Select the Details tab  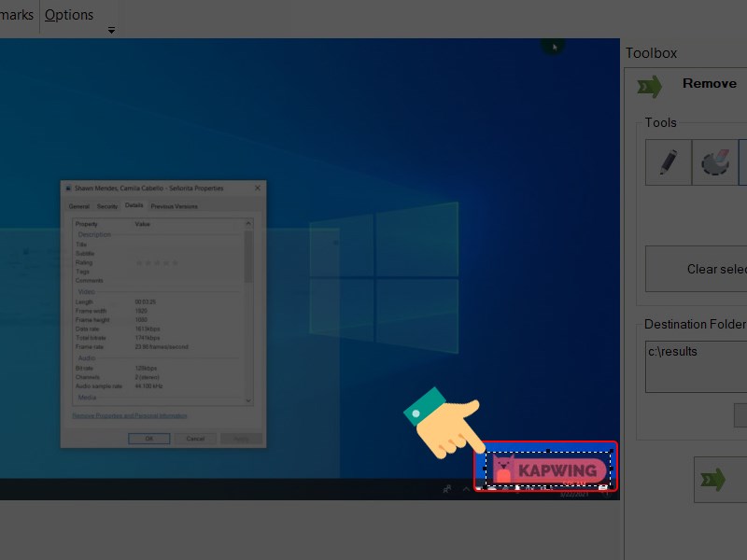coord(134,206)
